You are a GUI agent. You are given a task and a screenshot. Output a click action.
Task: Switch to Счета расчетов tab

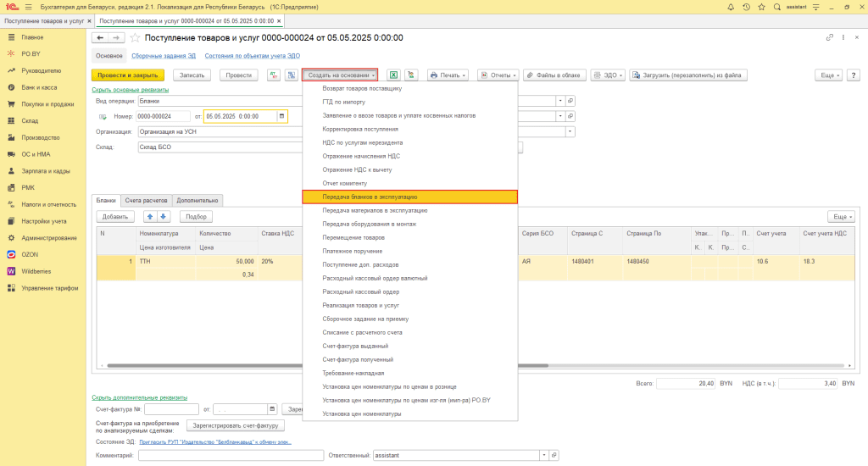(146, 200)
